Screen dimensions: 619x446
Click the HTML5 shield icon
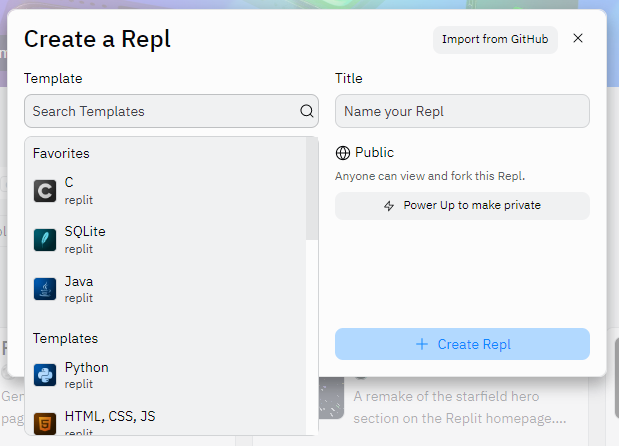pyautogui.click(x=45, y=424)
